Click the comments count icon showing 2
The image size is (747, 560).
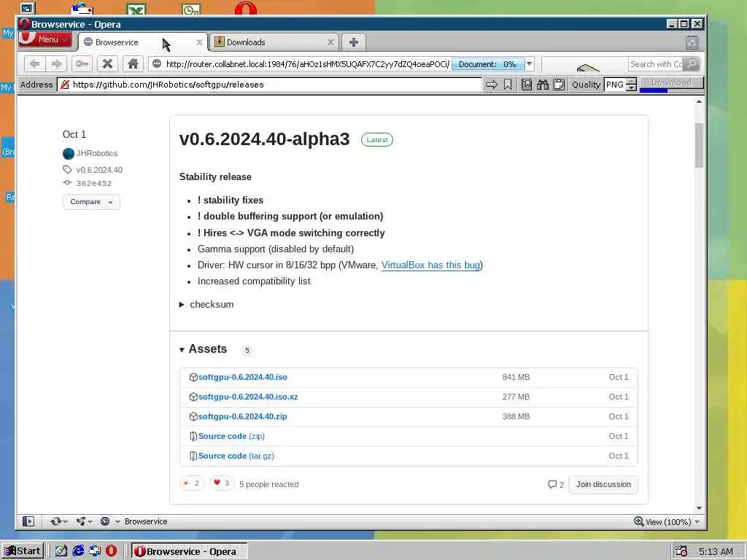(555, 484)
